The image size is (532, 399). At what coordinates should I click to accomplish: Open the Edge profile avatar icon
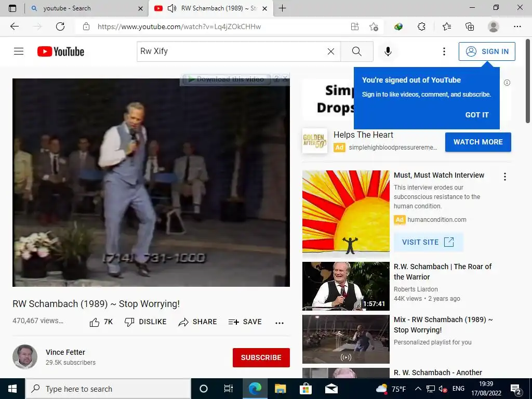[494, 26]
